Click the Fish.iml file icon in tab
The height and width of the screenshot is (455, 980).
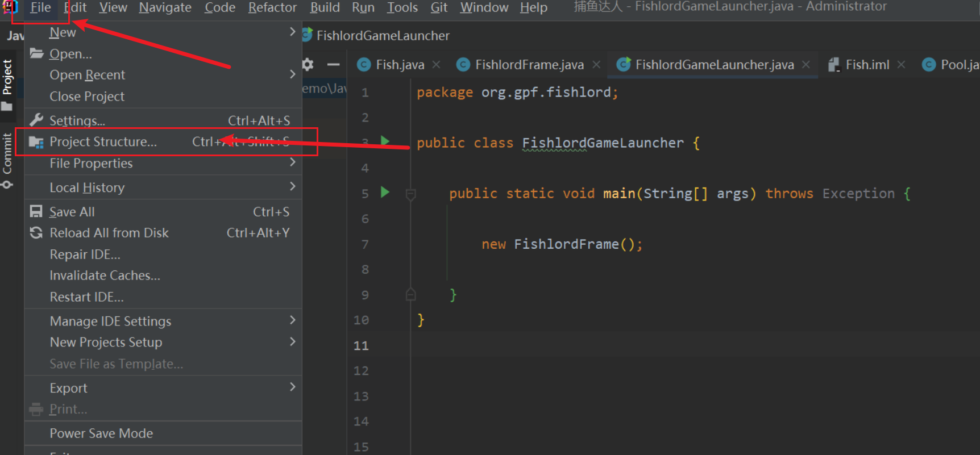tap(834, 65)
